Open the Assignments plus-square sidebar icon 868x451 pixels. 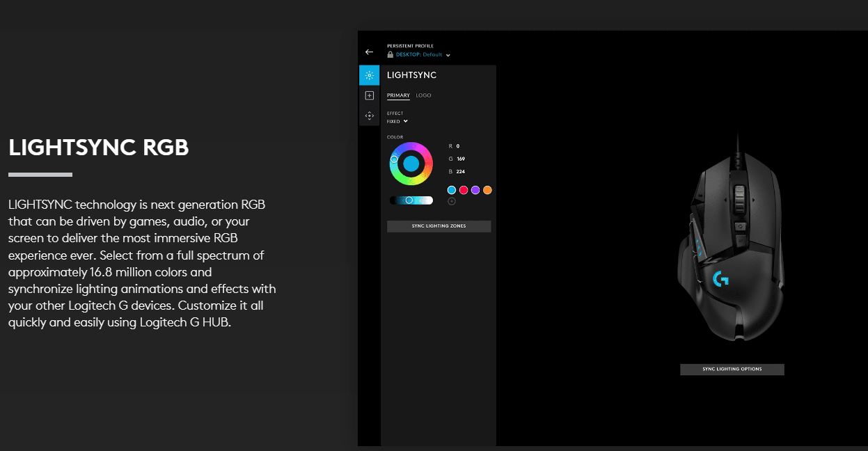(x=369, y=95)
